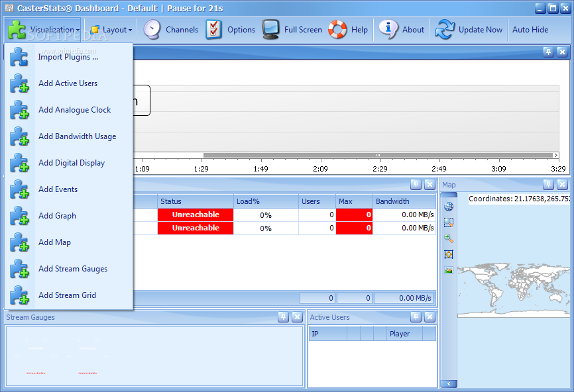Click the first row 0.00 MB/s bandwidth cell

click(404, 215)
